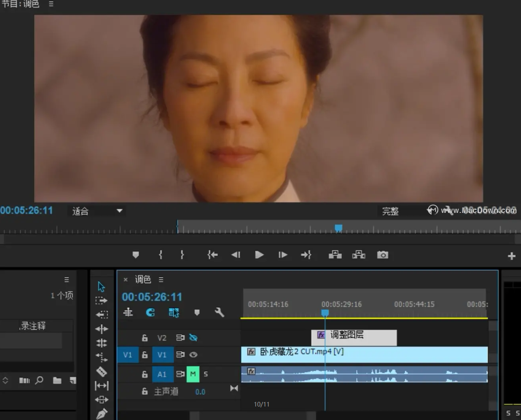Screen dimensions: 521x420
Task: Select the Track Select Backward tool
Action: (102, 315)
